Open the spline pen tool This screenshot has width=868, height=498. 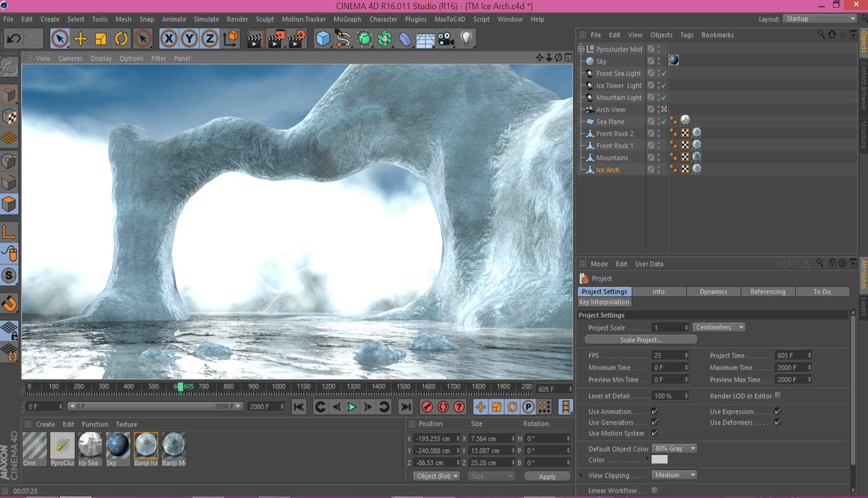click(343, 39)
